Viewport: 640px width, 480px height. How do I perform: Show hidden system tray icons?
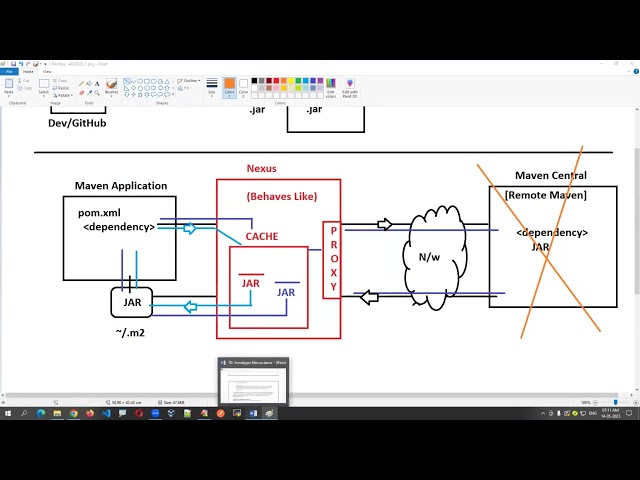point(543,413)
